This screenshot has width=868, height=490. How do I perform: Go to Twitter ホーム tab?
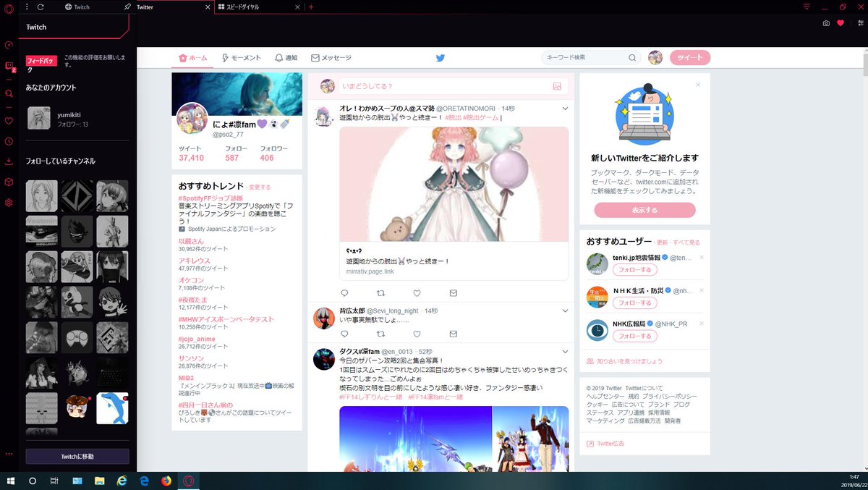tap(192, 58)
